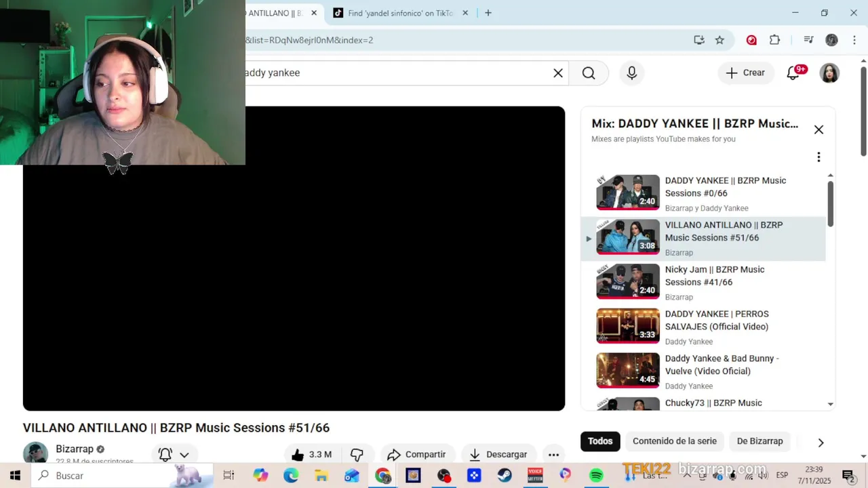Open Steam from the taskbar
The width and height of the screenshot is (868, 488).
[505, 476]
